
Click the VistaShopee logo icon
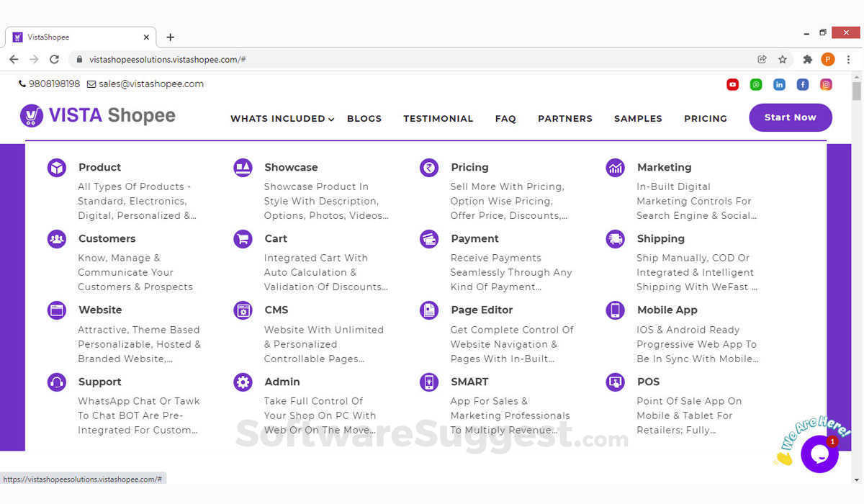[x=31, y=116]
